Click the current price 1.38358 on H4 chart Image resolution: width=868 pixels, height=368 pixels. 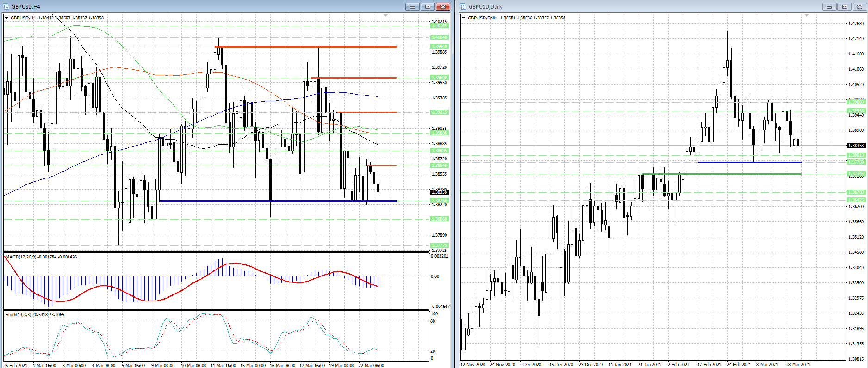(439, 192)
